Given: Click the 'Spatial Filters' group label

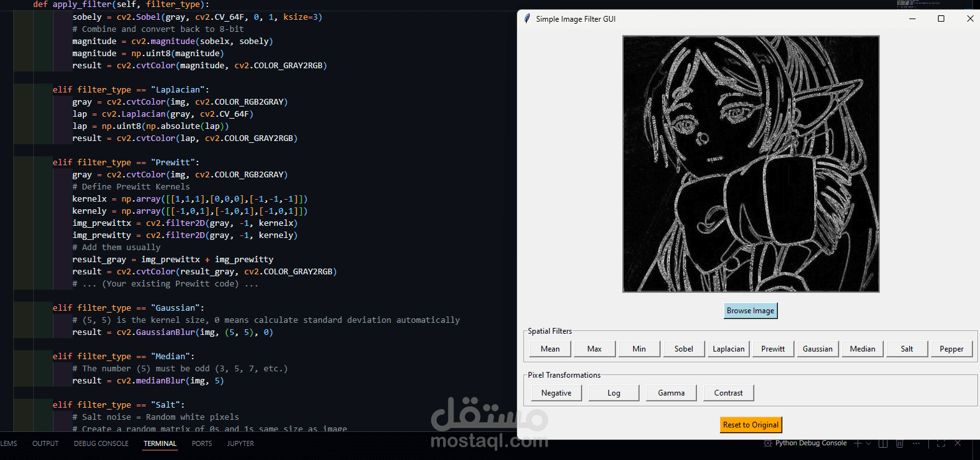Looking at the screenshot, I should coord(550,331).
